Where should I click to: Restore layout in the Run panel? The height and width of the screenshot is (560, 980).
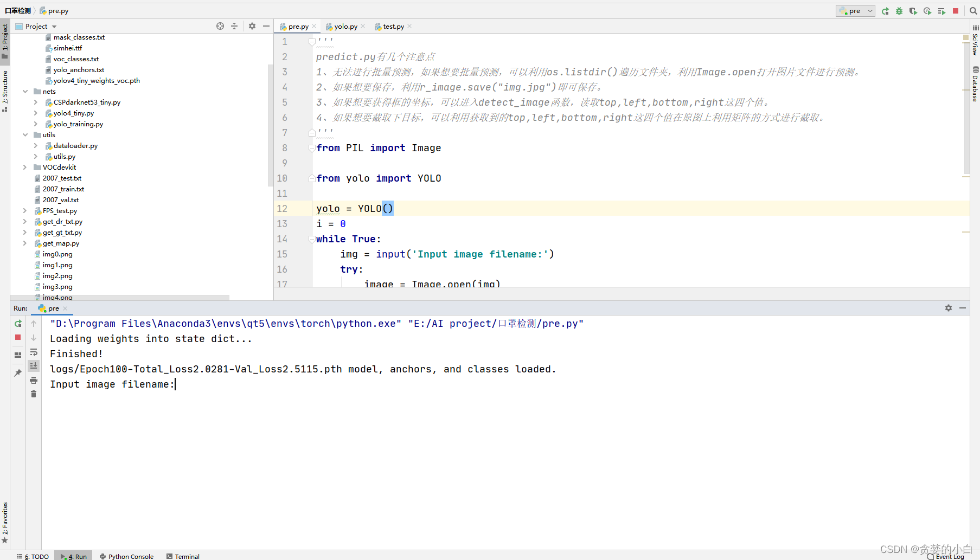[18, 355]
